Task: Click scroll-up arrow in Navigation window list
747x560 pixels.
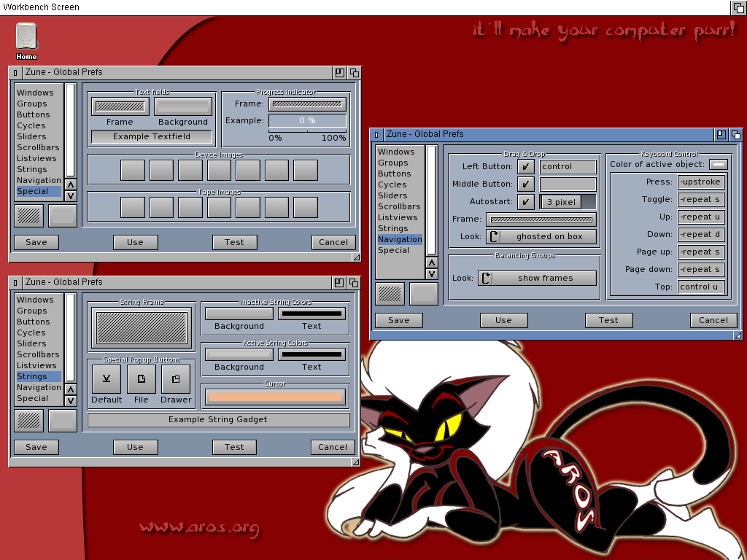Action: click(432, 262)
